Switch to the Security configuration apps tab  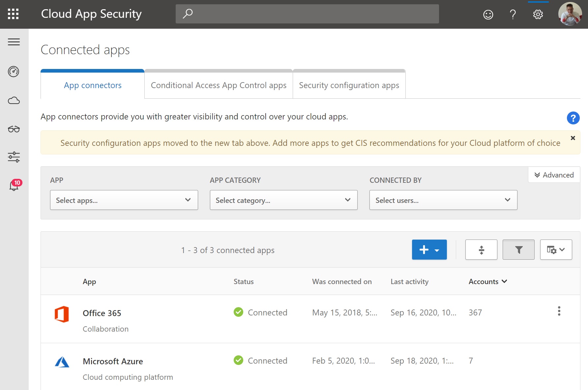(x=349, y=85)
